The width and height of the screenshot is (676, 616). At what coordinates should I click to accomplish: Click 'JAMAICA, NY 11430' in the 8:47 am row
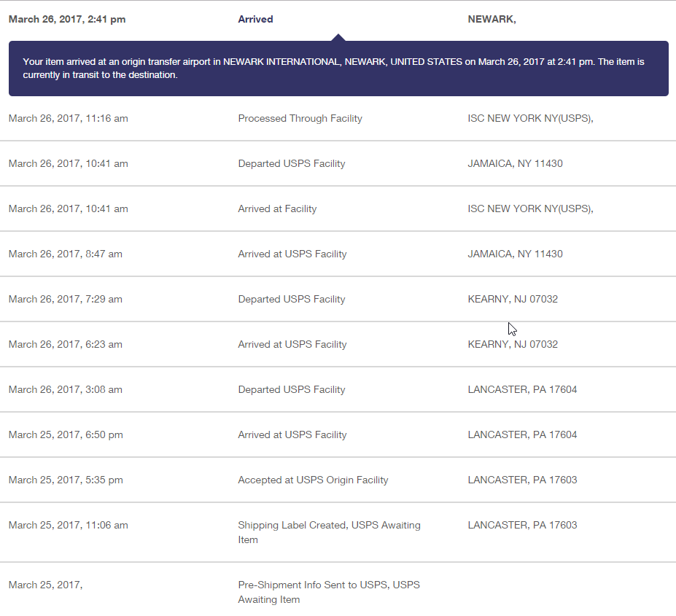point(515,254)
